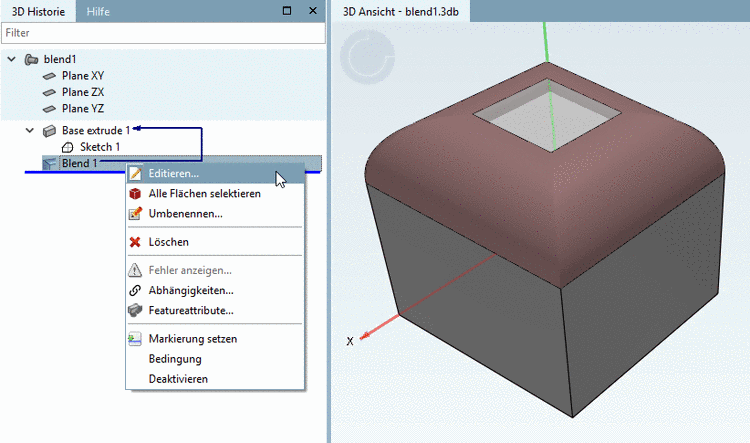Switch to the 3D Historie tab
The height and width of the screenshot is (443, 750).
coord(38,11)
